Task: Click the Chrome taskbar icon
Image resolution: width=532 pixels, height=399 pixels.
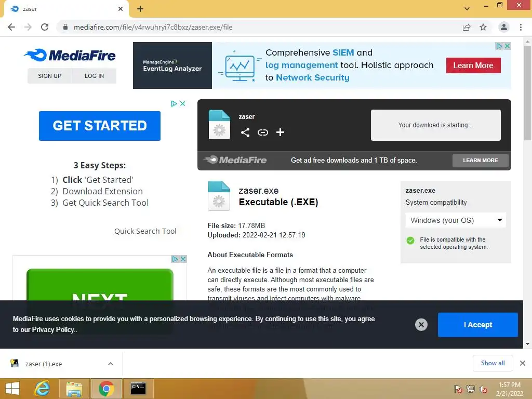Action: 106,389
